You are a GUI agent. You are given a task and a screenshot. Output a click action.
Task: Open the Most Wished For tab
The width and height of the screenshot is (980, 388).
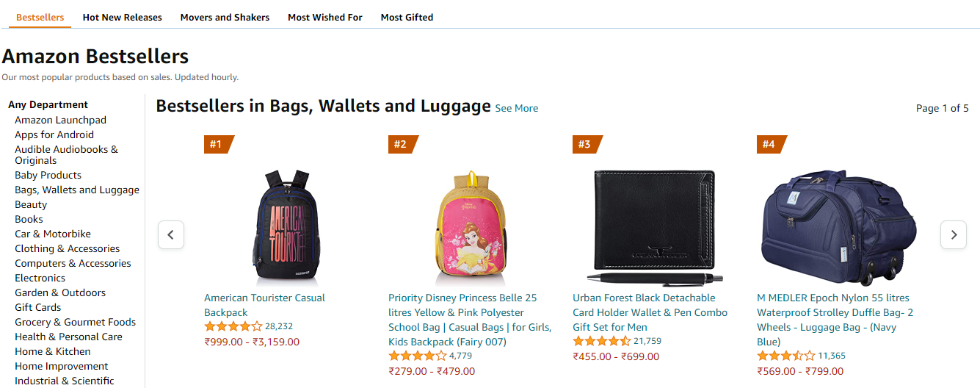325,17
